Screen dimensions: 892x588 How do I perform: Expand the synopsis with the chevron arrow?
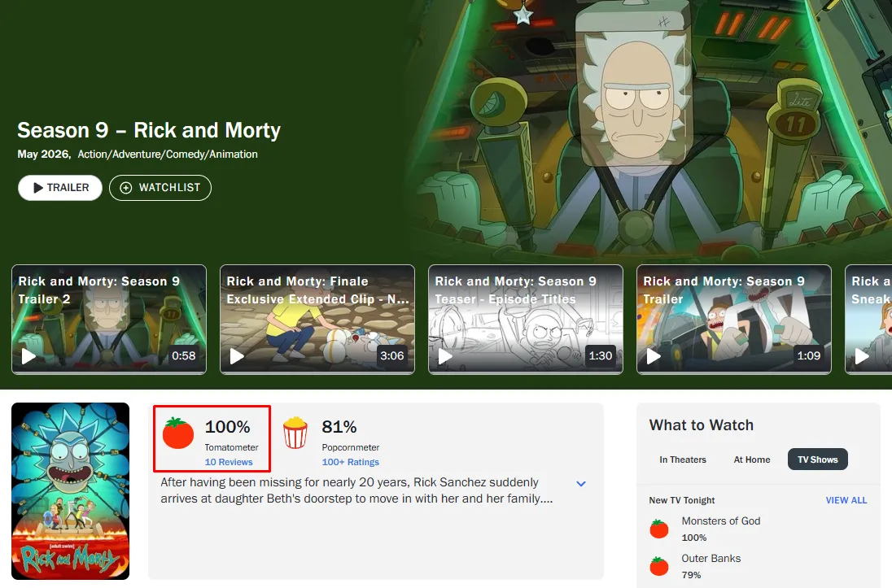click(581, 483)
